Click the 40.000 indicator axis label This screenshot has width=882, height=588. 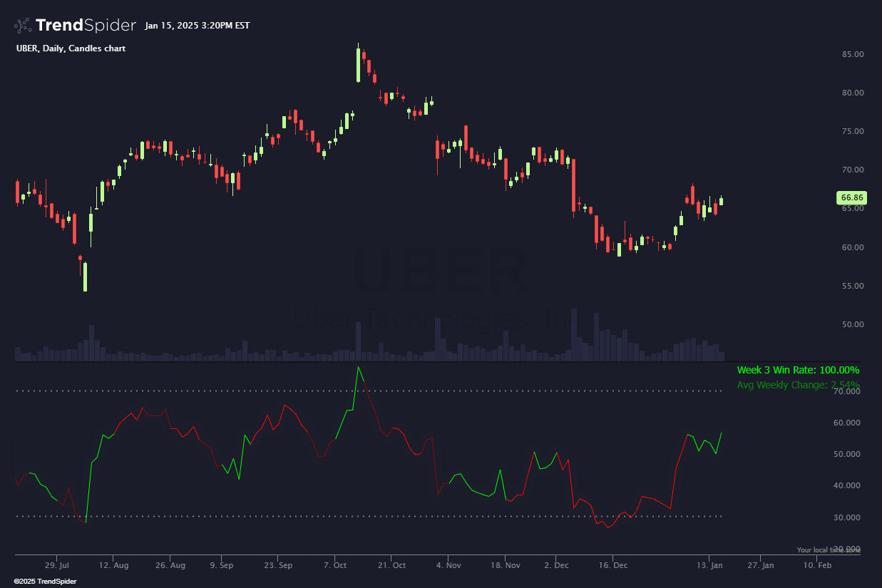[847, 485]
